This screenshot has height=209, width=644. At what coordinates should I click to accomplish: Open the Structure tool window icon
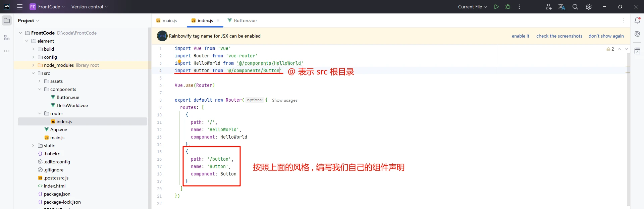coord(7,38)
